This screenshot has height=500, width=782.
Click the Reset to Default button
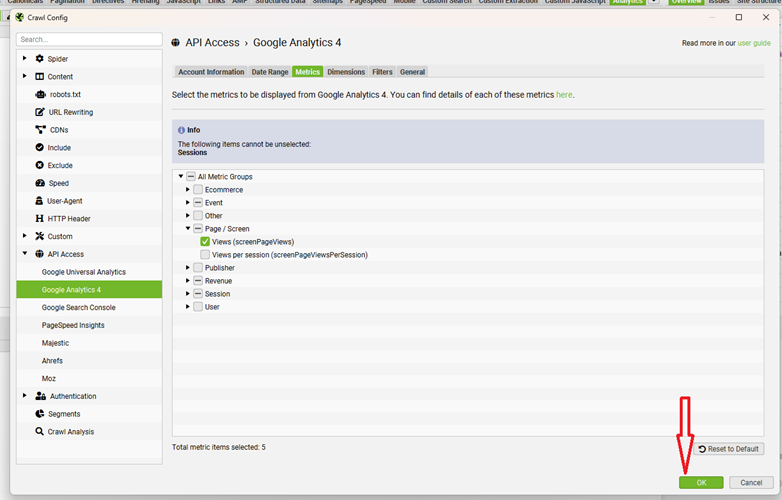click(x=729, y=449)
